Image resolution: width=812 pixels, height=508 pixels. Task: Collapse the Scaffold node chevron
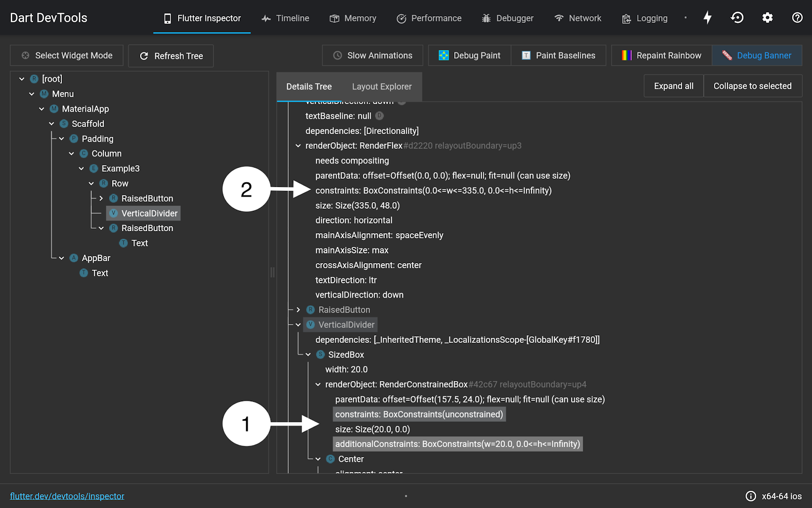(x=52, y=123)
